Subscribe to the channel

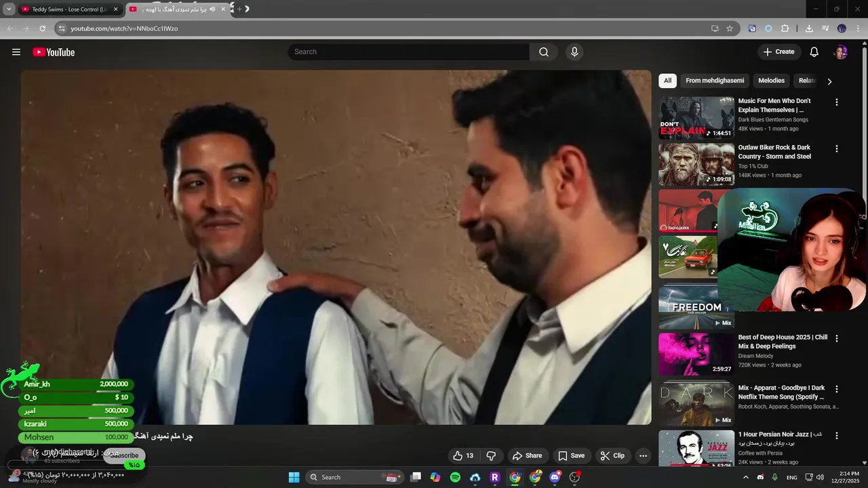(x=124, y=455)
